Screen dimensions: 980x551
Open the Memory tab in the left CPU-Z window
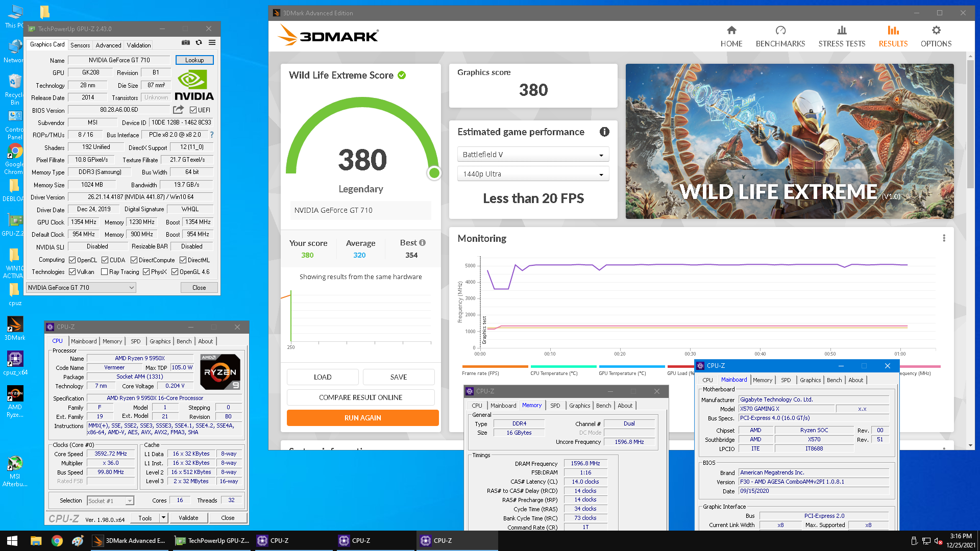coord(112,341)
